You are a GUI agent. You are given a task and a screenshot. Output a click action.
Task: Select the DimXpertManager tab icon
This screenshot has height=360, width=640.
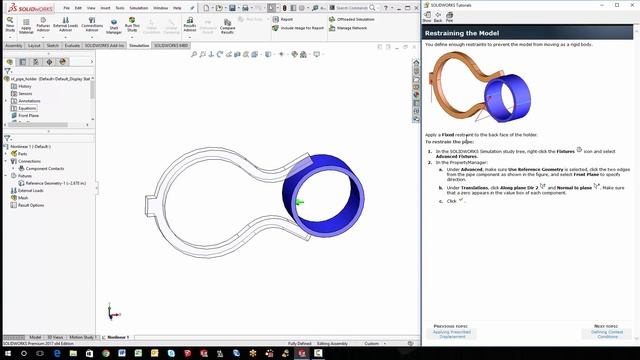coord(49,62)
